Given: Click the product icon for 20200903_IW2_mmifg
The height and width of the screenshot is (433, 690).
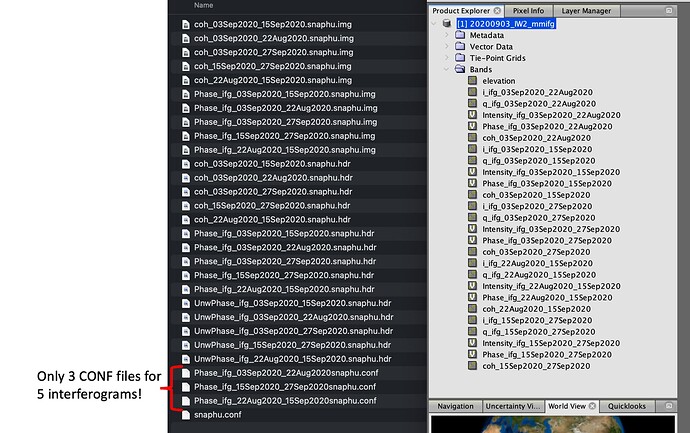Looking at the screenshot, I should 447,23.
